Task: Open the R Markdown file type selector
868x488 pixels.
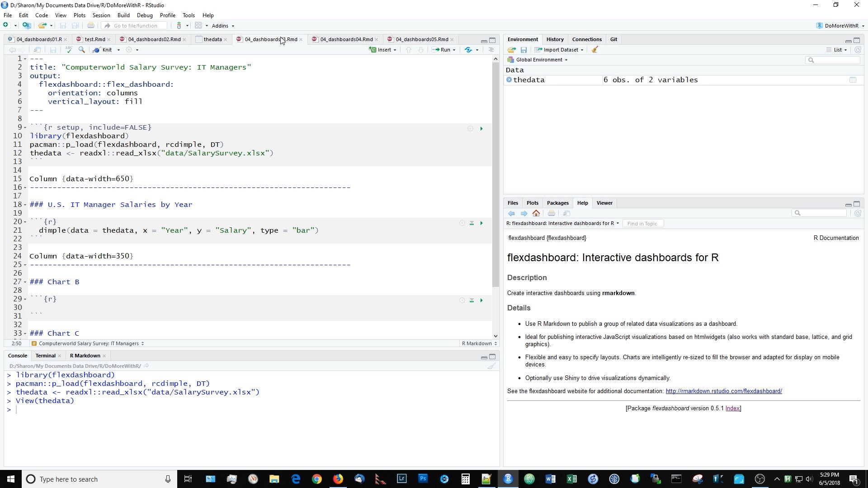Action: [479, 343]
